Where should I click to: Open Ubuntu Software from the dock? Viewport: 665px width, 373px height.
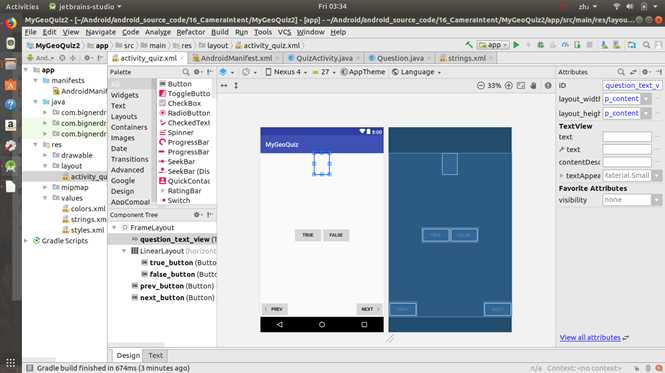11,84
